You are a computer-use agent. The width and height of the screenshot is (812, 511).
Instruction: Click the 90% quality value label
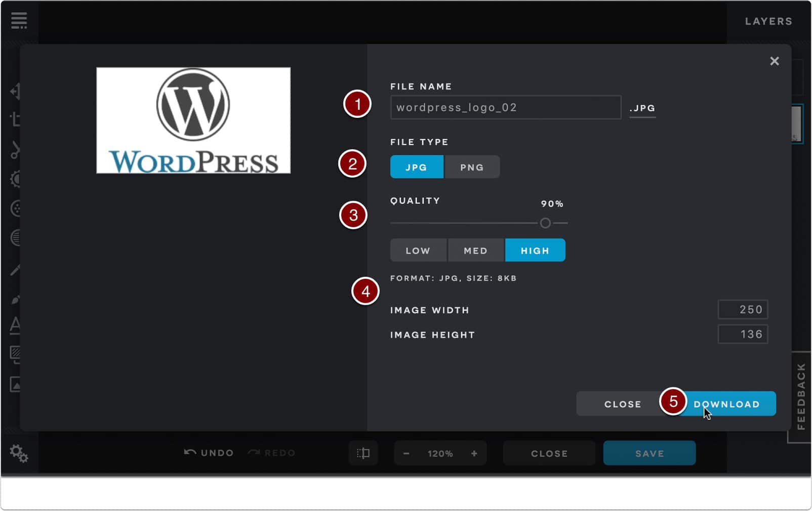[552, 204]
